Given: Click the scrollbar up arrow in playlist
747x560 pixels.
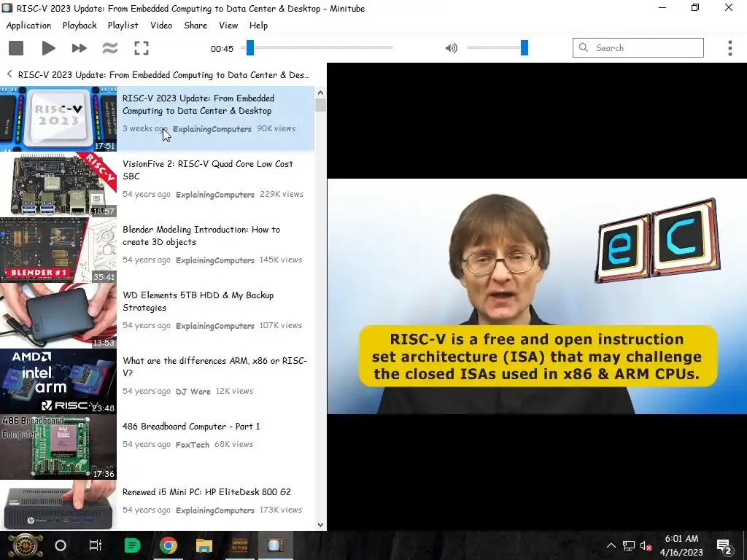Looking at the screenshot, I should [x=321, y=93].
